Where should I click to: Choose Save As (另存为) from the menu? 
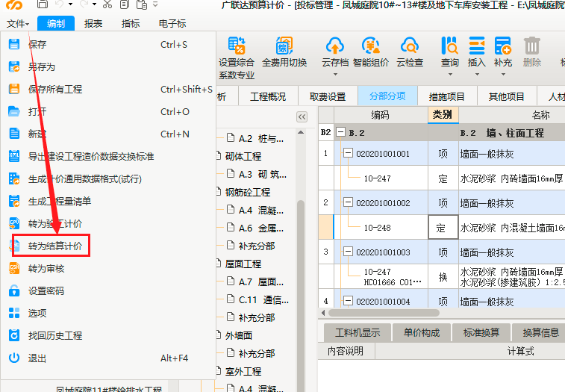[x=108, y=67]
